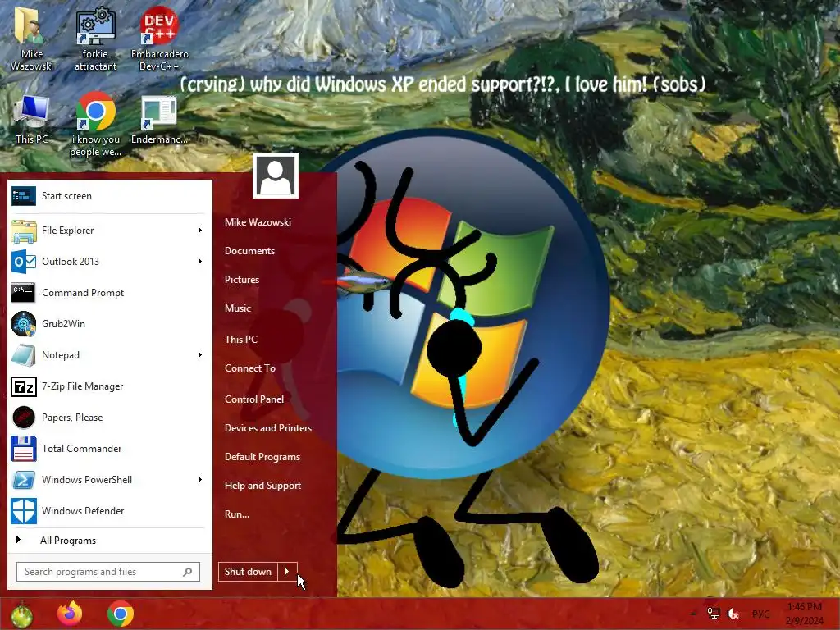
Task: Click the РУС language indicator
Action: click(760, 614)
